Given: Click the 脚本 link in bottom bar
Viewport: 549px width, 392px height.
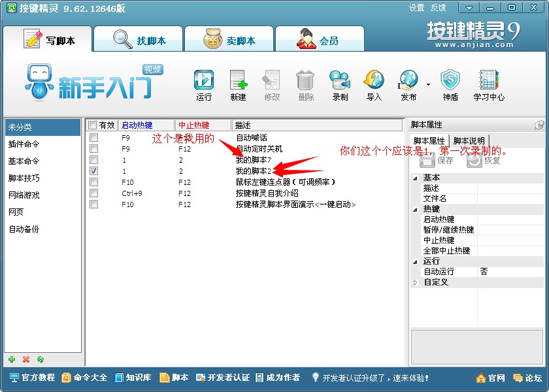Looking at the screenshot, I should [x=174, y=378].
